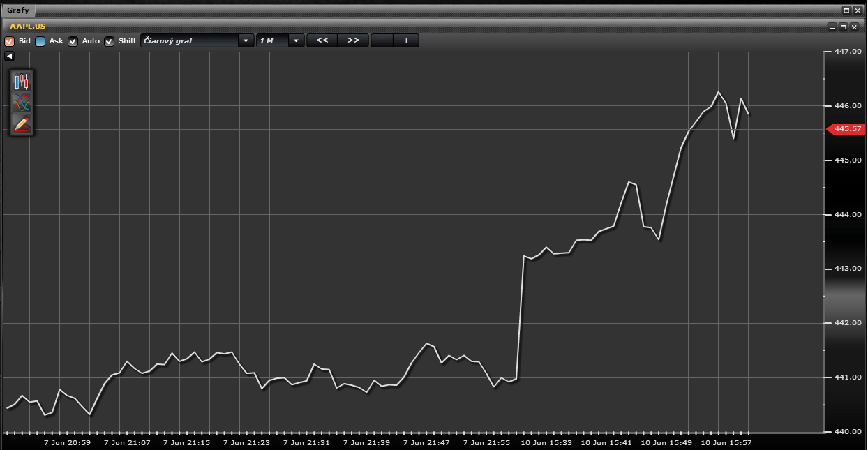Click the 441.00 price axis label
Screen dimensions: 868x450
pos(848,377)
